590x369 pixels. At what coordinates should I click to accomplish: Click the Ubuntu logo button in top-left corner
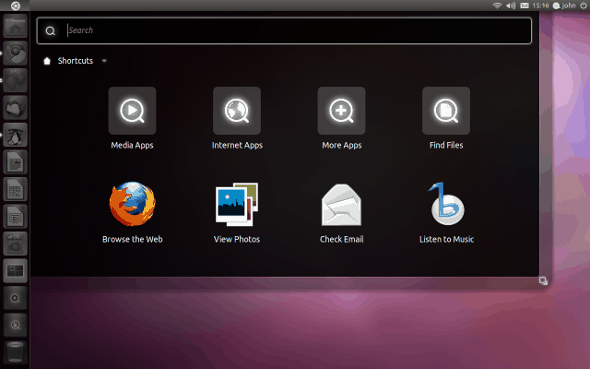[x=15, y=6]
